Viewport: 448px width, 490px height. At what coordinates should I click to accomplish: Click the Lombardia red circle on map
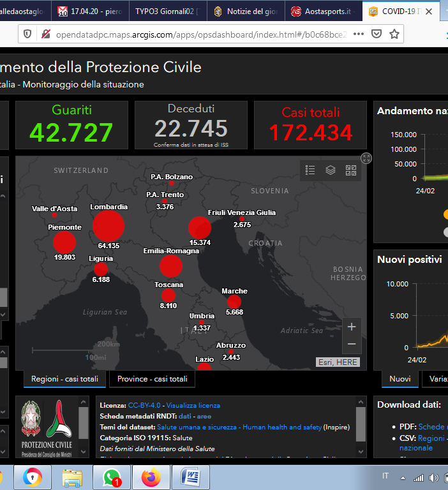[108, 225]
